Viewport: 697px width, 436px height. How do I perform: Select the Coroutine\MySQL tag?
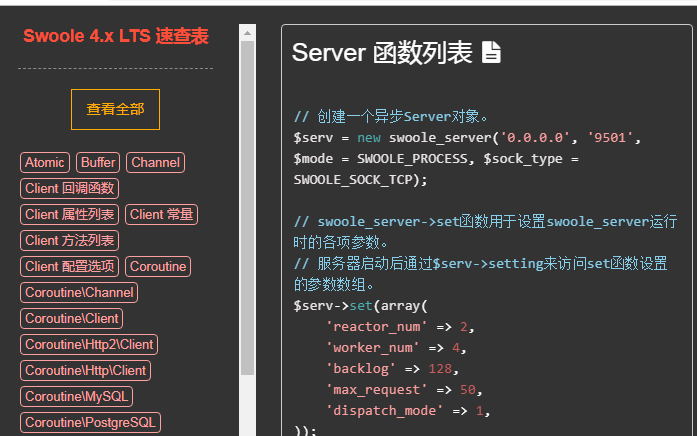(x=76, y=396)
